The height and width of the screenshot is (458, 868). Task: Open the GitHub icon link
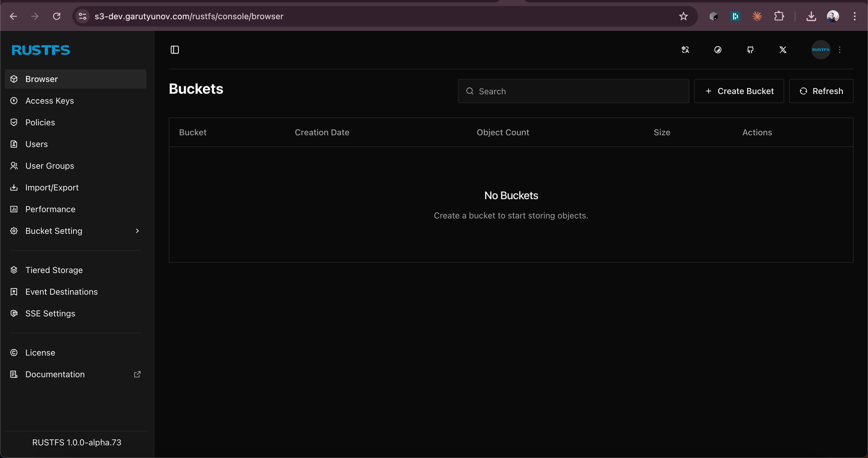pos(750,50)
